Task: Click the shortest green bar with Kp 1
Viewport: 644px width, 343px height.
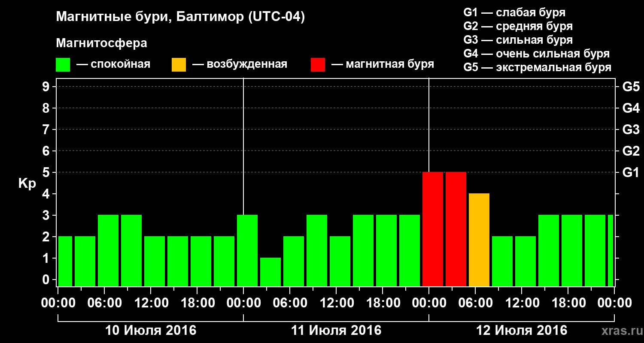Action: pyautogui.click(x=270, y=272)
